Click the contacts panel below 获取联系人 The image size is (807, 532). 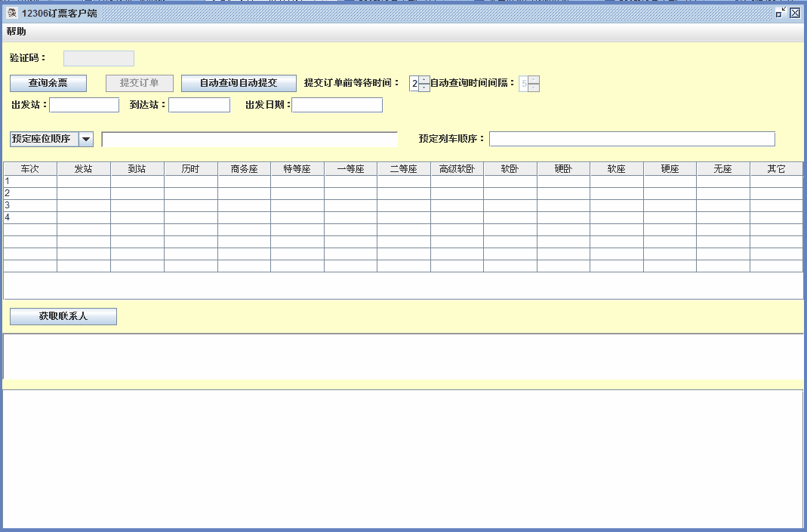point(403,356)
